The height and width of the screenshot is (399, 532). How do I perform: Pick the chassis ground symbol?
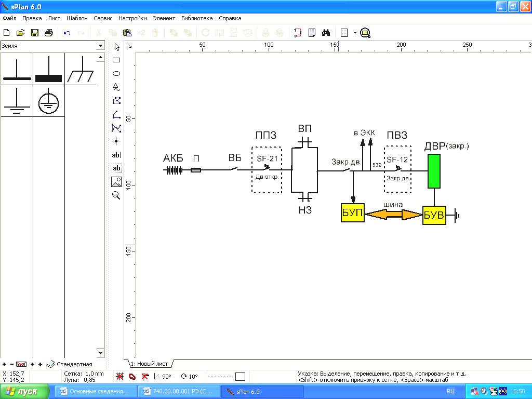click(x=81, y=69)
